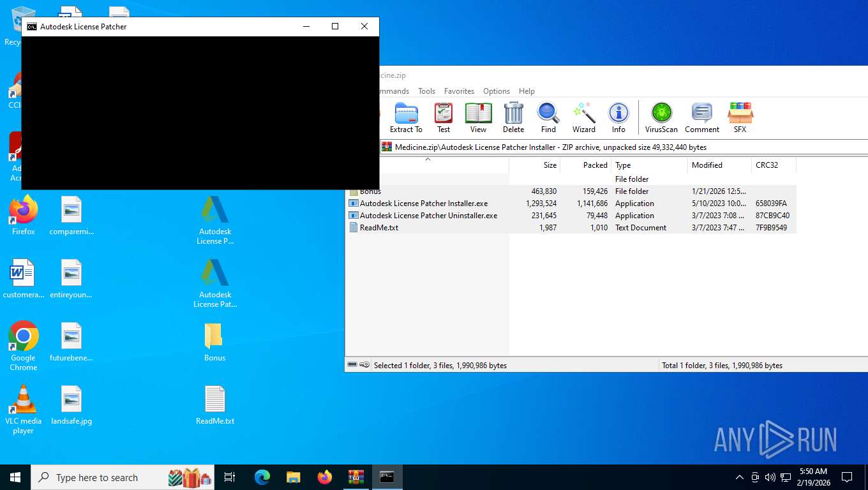868x490 pixels.
Task: Show hidden system tray icons
Action: [x=740, y=477]
